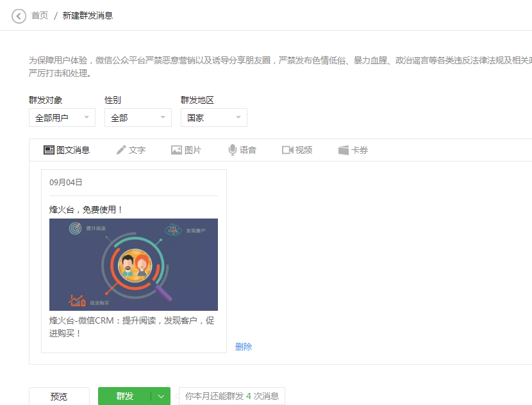Viewport: 532px width, 405px height.
Task: Click the article title 烽火台，免费使用！
Action: pos(86,210)
